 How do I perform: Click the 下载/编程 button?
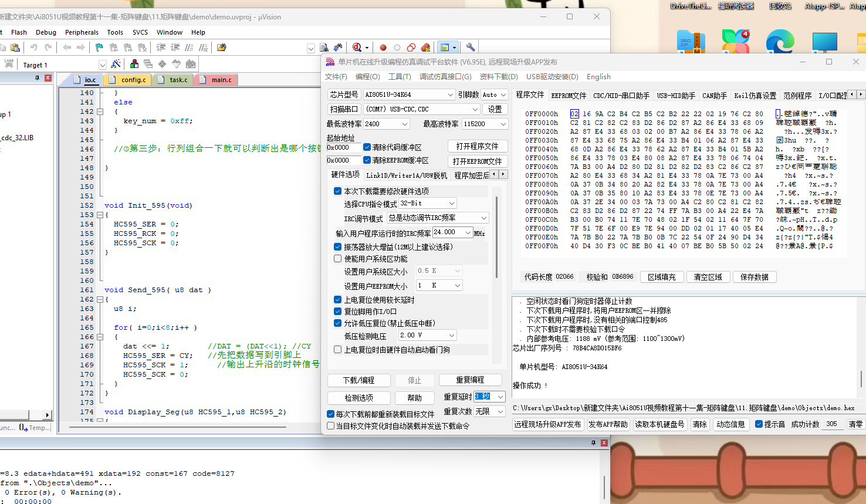pyautogui.click(x=358, y=380)
